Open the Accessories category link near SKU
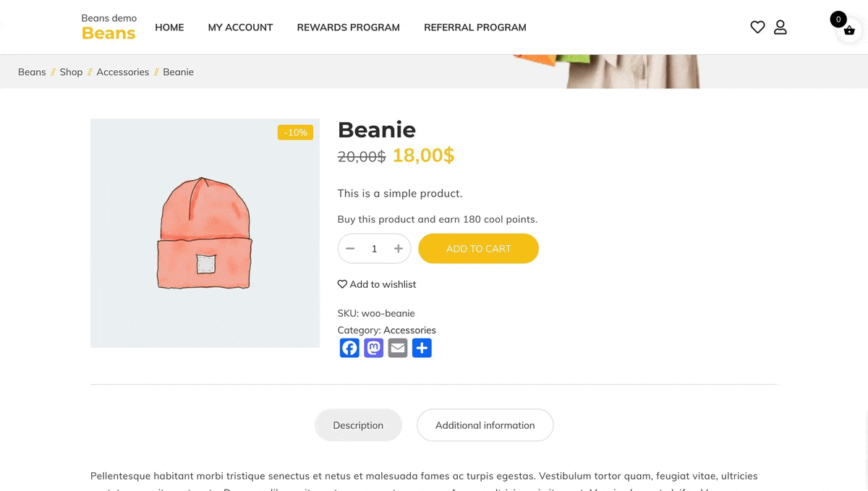868x491 pixels. tap(410, 330)
